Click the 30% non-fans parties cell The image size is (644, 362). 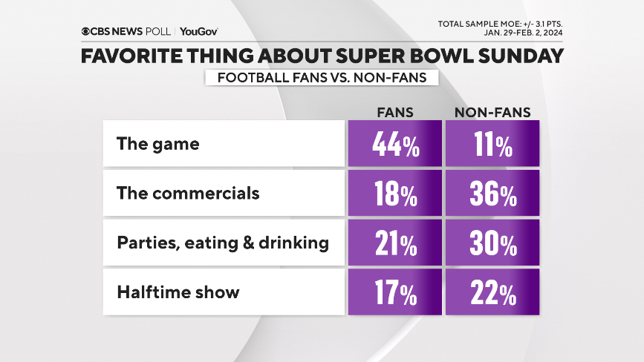[x=492, y=242]
